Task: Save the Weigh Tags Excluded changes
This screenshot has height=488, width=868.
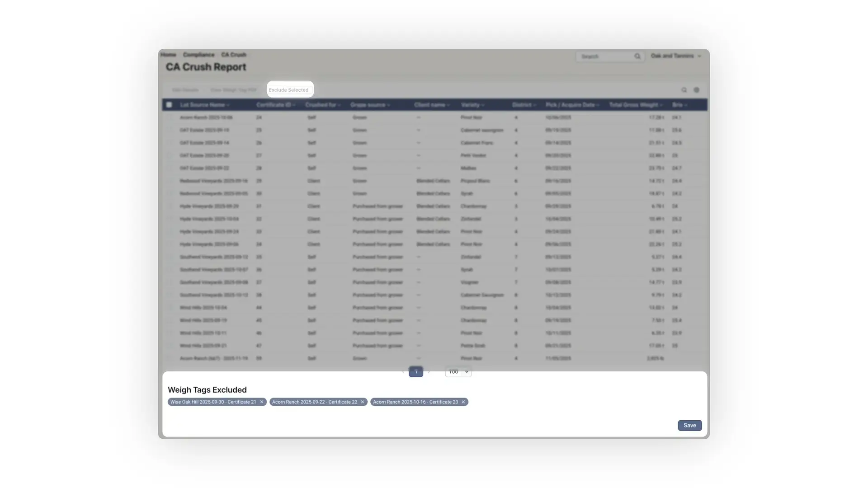Action: coord(689,425)
